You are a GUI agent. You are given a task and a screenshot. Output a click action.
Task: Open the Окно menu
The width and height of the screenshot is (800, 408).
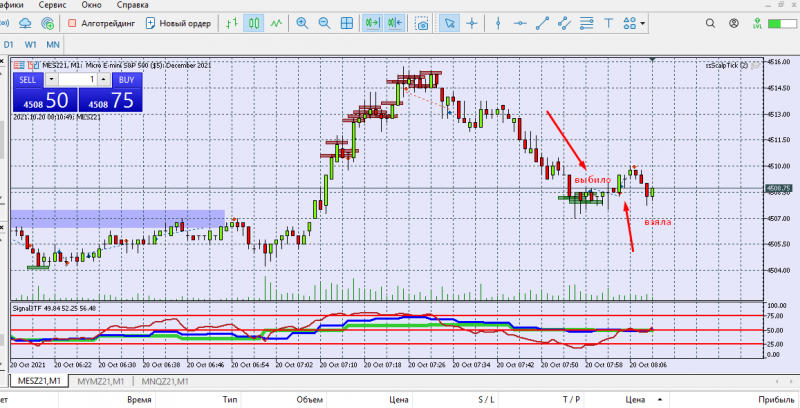click(x=91, y=5)
